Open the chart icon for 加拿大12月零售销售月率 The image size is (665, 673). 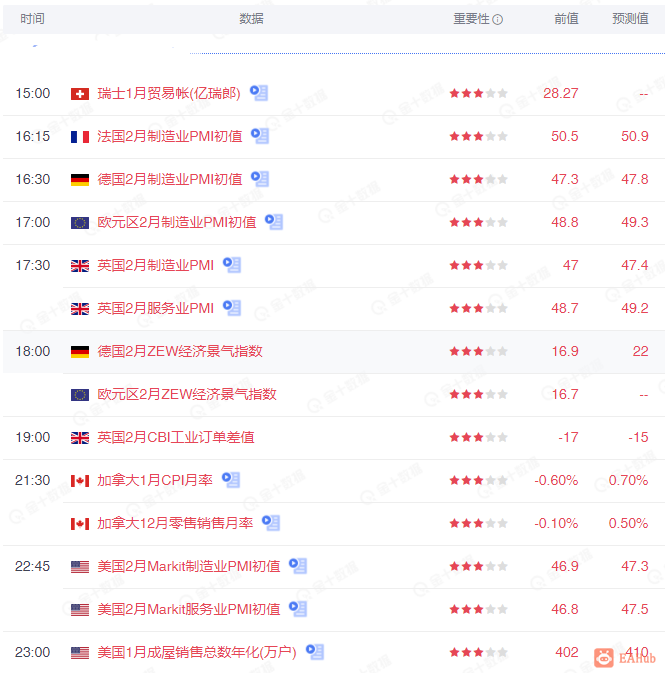tap(271, 522)
